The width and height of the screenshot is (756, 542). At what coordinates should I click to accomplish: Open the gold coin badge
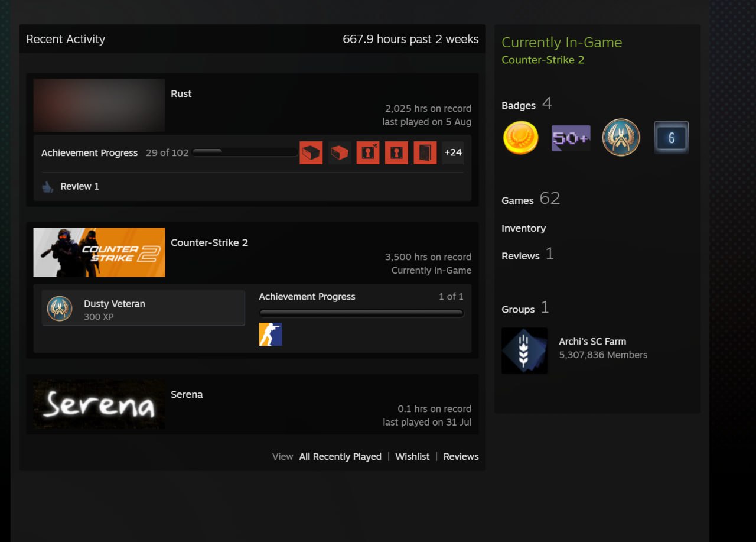520,138
